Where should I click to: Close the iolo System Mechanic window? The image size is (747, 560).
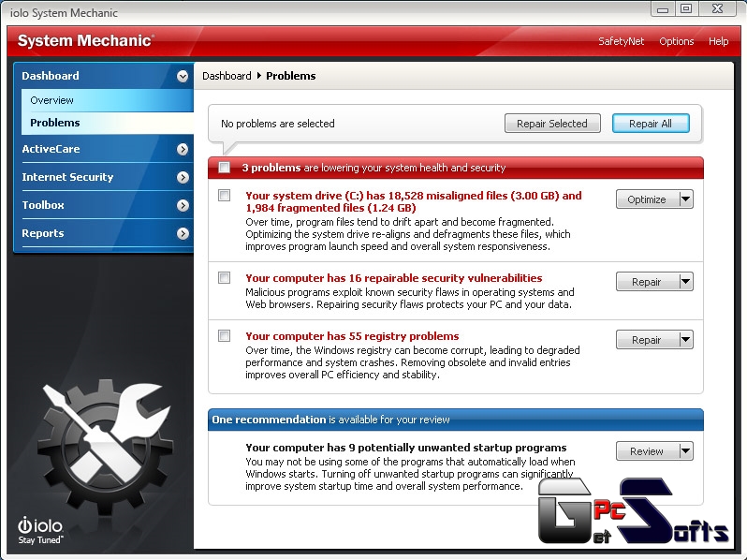point(717,8)
